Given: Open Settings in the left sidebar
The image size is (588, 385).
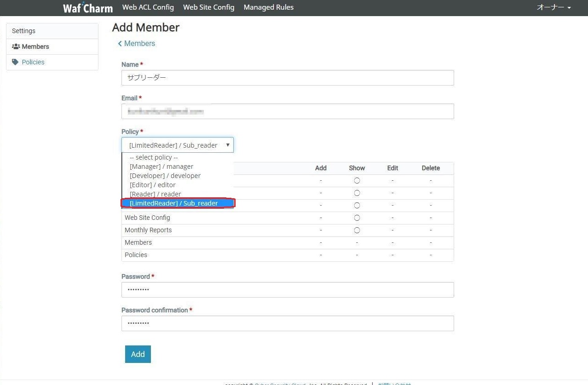Looking at the screenshot, I should [23, 31].
